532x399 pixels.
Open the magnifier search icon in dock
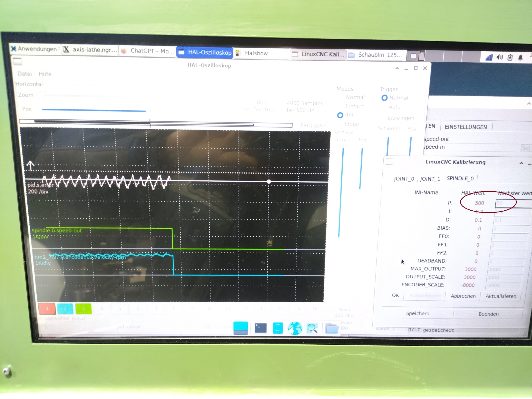pyautogui.click(x=312, y=328)
